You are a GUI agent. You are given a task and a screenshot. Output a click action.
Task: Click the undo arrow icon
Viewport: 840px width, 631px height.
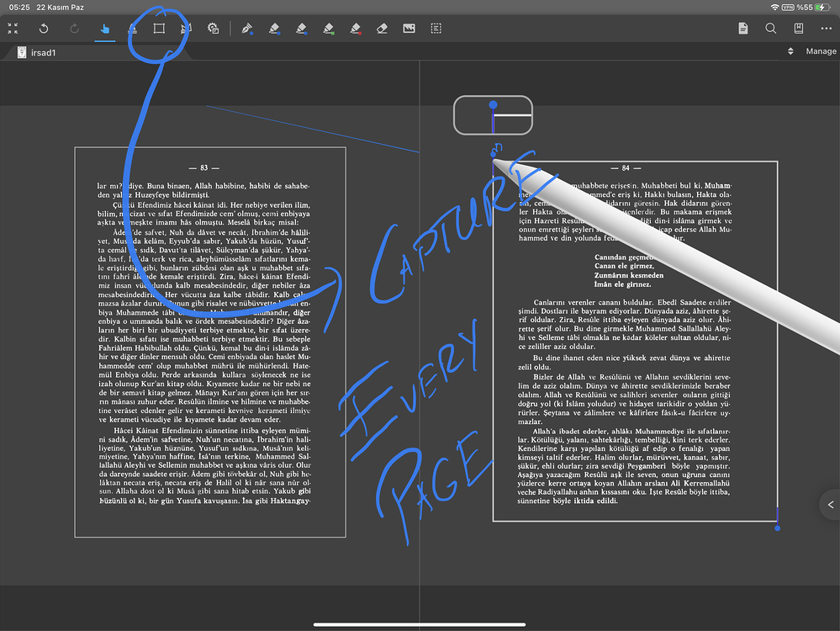44,29
